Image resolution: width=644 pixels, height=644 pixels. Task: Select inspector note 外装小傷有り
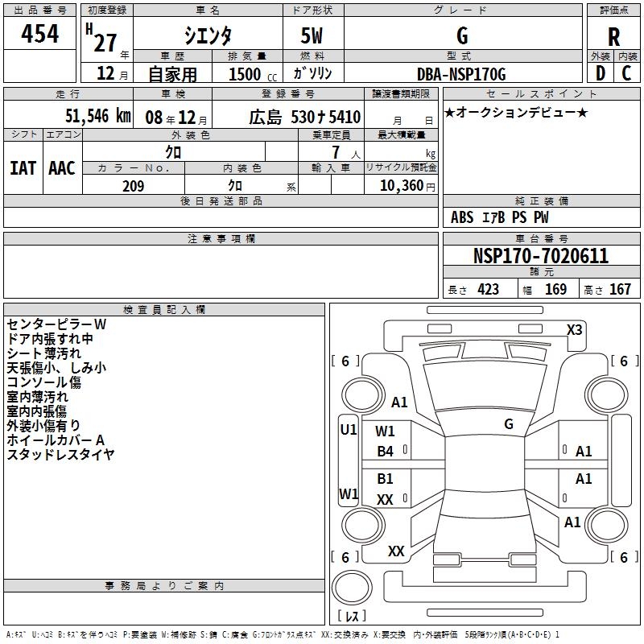click(x=43, y=426)
